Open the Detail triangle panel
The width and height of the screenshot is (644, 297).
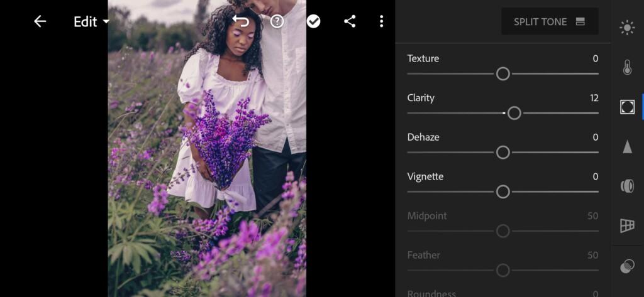click(627, 146)
